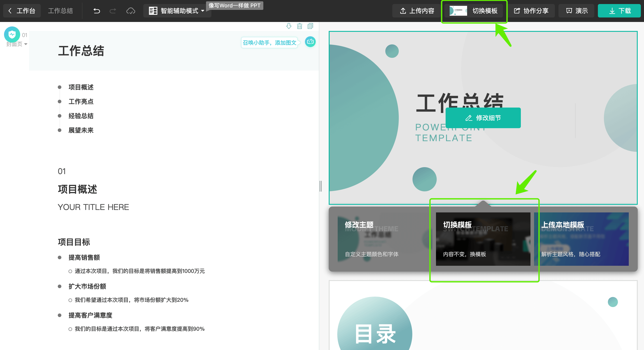Image resolution: width=644 pixels, height=350 pixels.
Task: Open the 协作分享 sharing option
Action: 531,11
